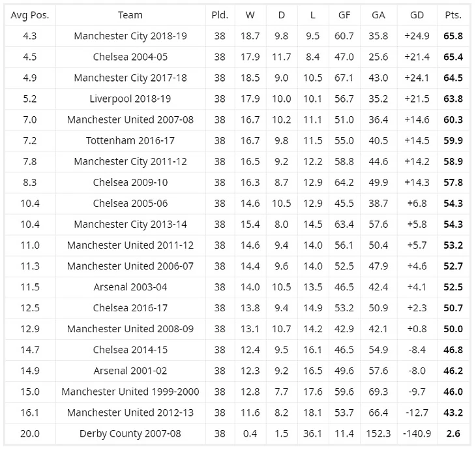
Task: Select the 20.0 average position cell
Action: pyautogui.click(x=30, y=433)
